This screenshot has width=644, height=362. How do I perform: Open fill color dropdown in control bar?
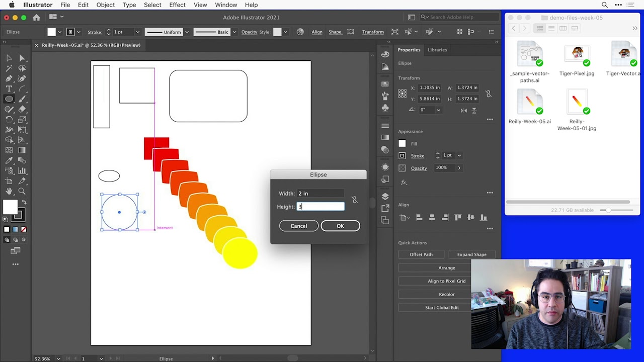(60, 32)
